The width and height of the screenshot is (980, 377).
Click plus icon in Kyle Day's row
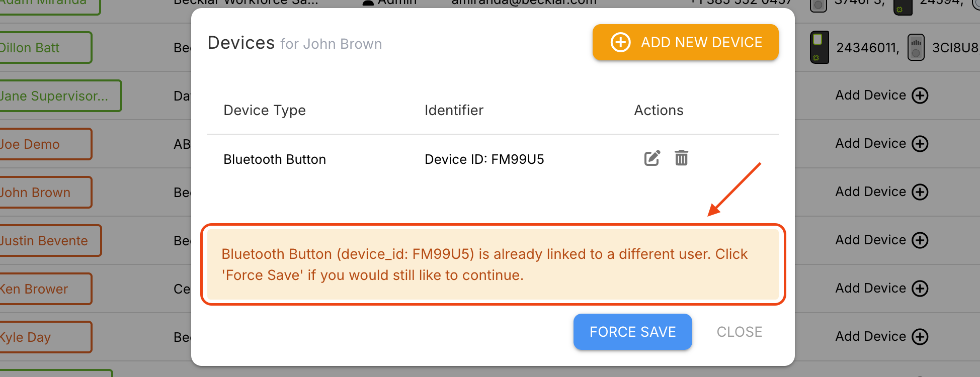click(x=920, y=337)
